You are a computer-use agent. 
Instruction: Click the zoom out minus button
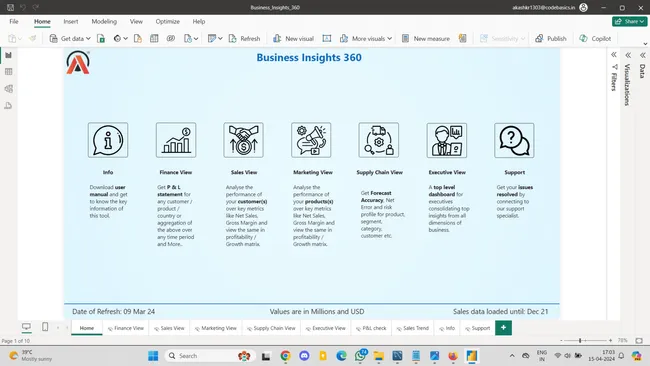pyautogui.click(x=561, y=340)
